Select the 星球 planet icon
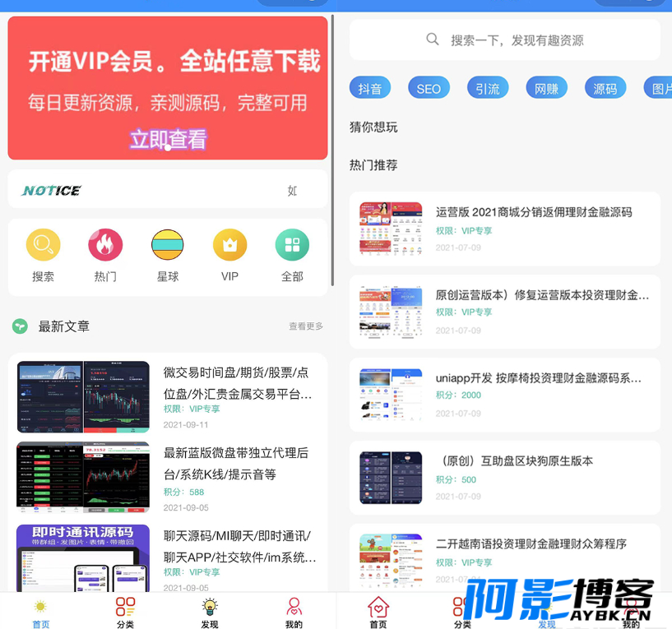Screen dimensions: 672x629 point(168,245)
